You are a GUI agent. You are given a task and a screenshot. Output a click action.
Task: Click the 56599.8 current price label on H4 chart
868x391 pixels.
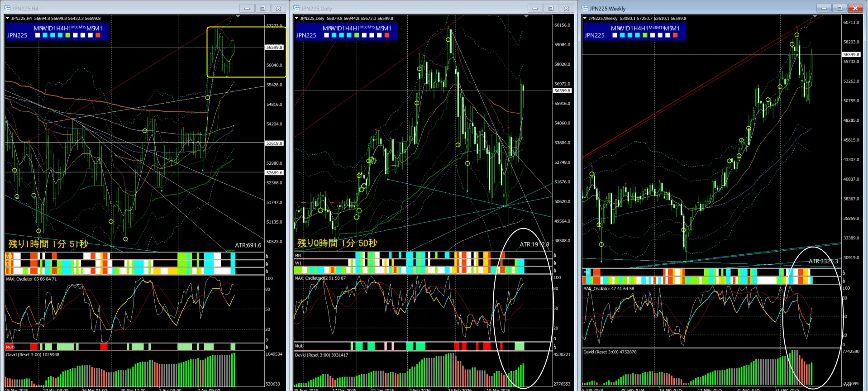tap(274, 47)
